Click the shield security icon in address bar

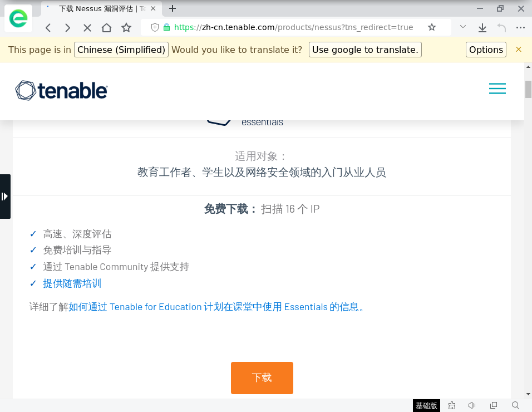click(x=155, y=27)
